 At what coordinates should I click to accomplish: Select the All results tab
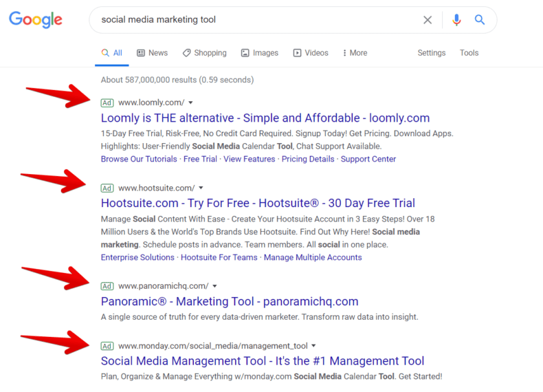click(111, 53)
